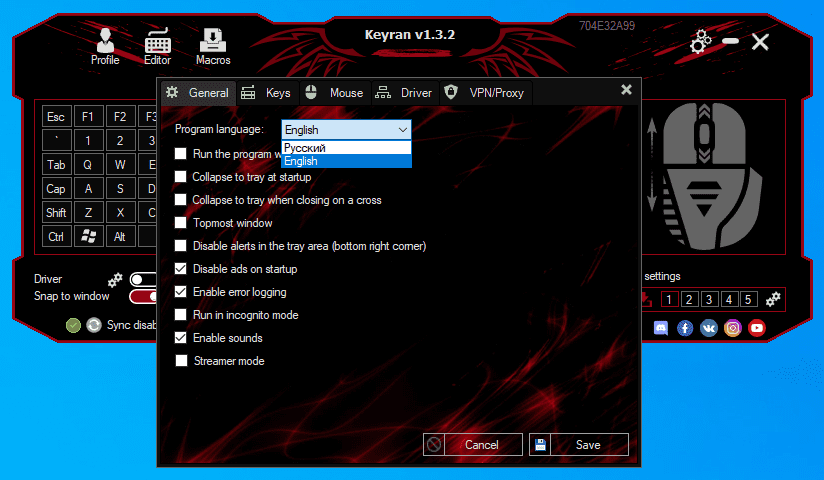Click the Alt key on virtual keyboard
Viewport: 824px width, 480px height.
point(120,237)
